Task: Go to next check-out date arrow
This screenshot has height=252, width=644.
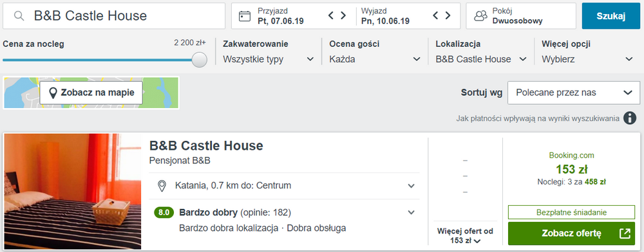Action: 448,15
